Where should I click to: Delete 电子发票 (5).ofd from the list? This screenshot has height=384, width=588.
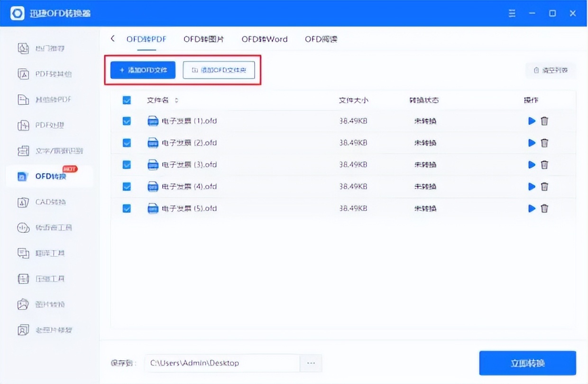(x=544, y=208)
